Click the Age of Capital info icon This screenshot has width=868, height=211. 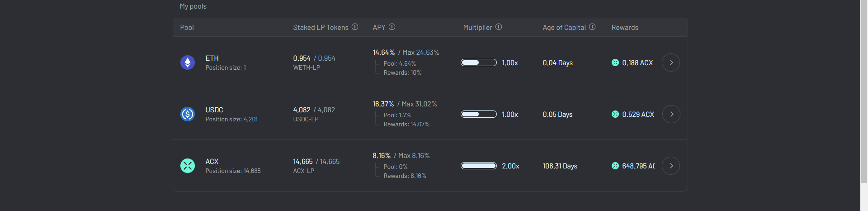tap(592, 27)
